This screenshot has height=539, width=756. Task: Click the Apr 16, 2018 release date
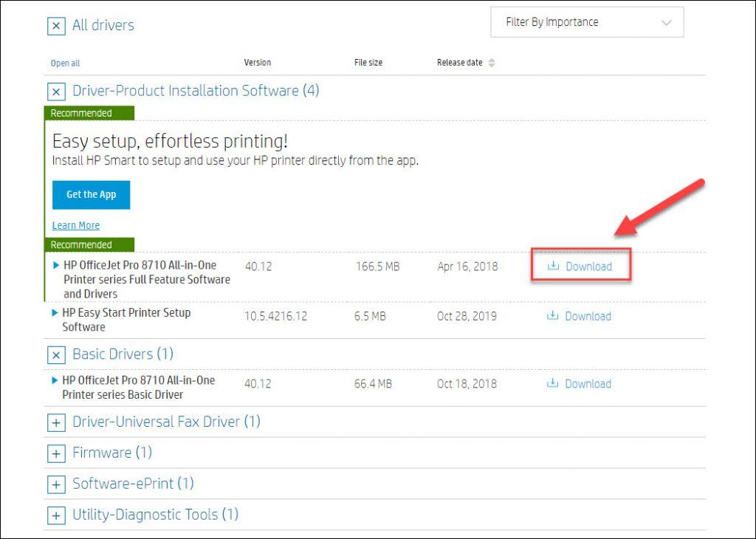tap(467, 267)
